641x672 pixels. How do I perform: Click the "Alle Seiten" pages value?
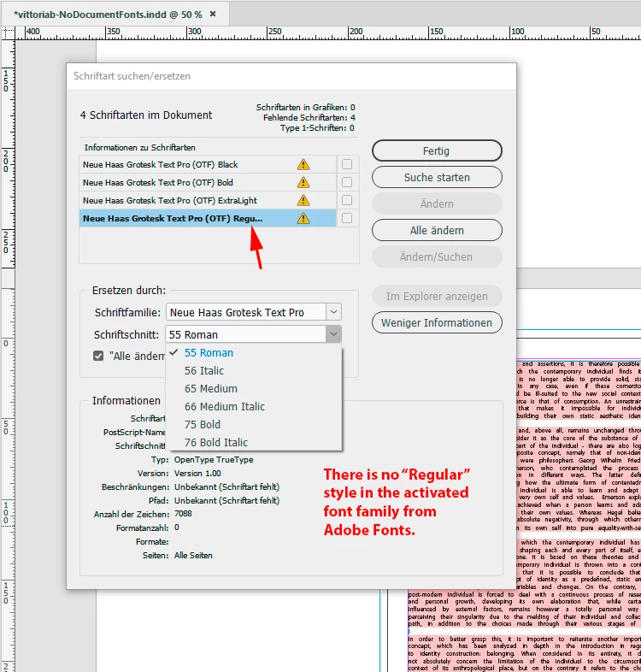point(193,556)
